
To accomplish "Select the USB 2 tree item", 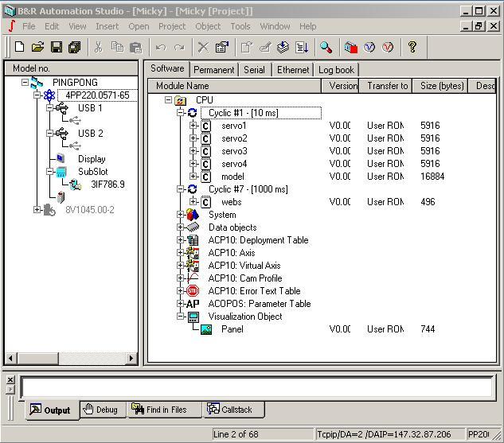I will tap(90, 134).
